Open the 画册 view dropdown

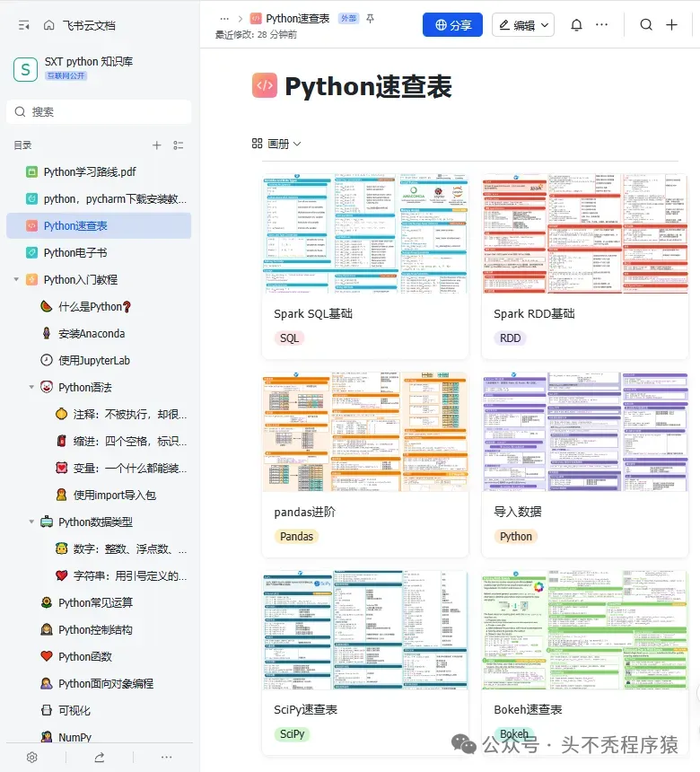(x=276, y=144)
